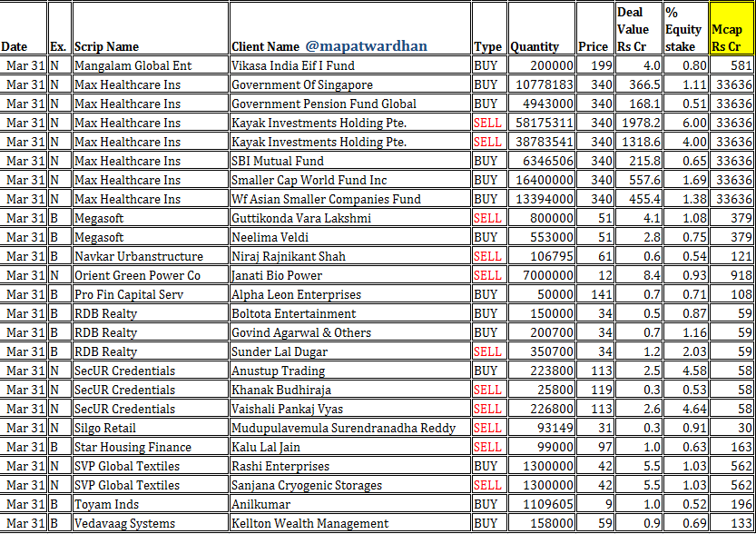Image resolution: width=756 pixels, height=534 pixels.
Task: Click quantity 93149 cell
Action: pyautogui.click(x=541, y=428)
